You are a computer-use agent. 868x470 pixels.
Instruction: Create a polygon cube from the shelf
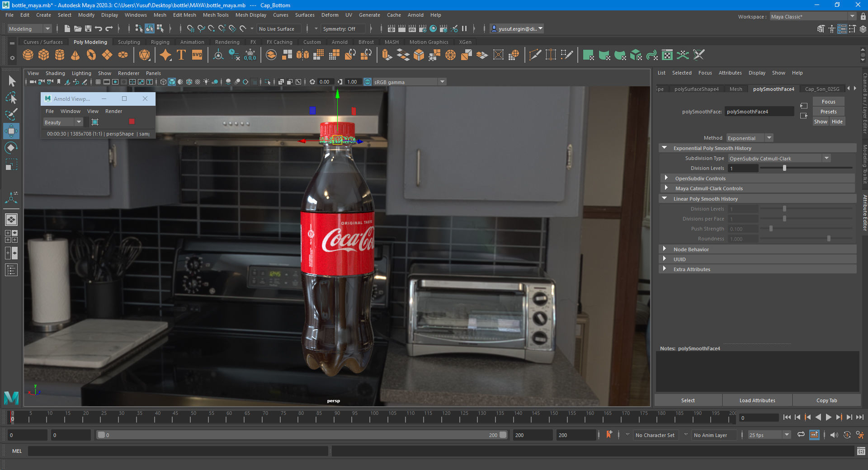(44, 55)
